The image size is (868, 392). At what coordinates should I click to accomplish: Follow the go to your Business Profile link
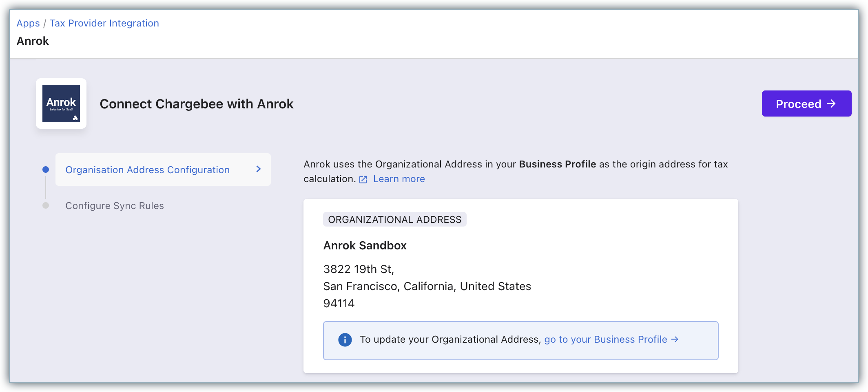click(x=605, y=339)
